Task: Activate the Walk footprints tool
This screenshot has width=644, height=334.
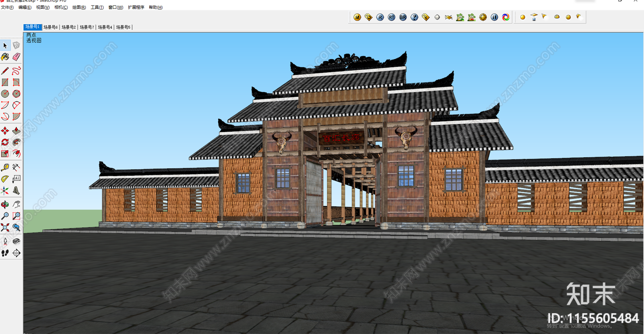Action: pyautogui.click(x=5, y=253)
